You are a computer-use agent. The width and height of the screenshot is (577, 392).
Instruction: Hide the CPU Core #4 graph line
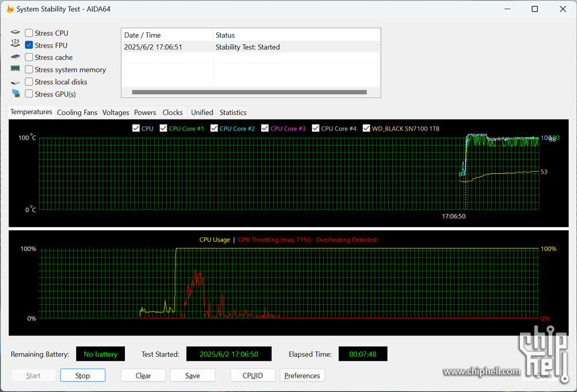pos(316,128)
